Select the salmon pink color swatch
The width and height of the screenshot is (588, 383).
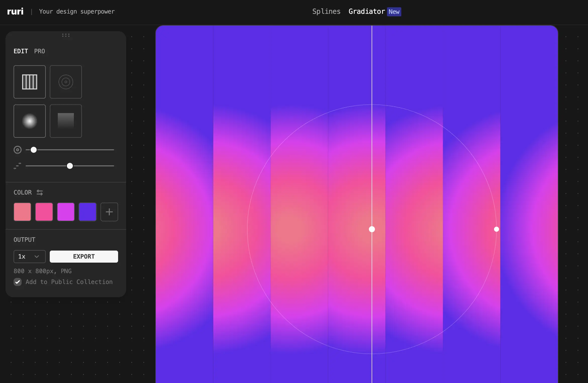tap(22, 212)
